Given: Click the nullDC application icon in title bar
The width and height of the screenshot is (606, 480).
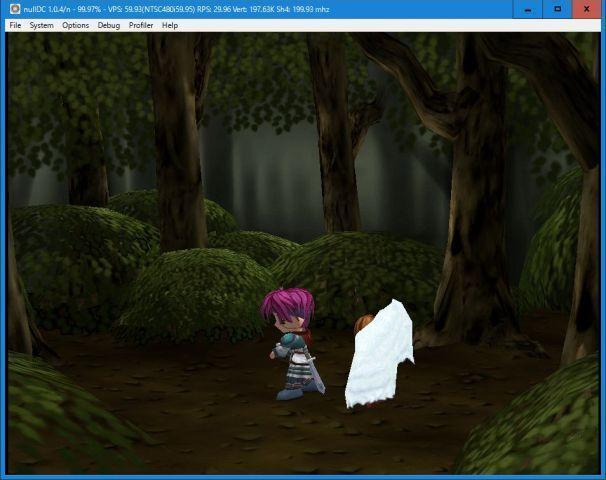Looking at the screenshot, I should pyautogui.click(x=13, y=9).
